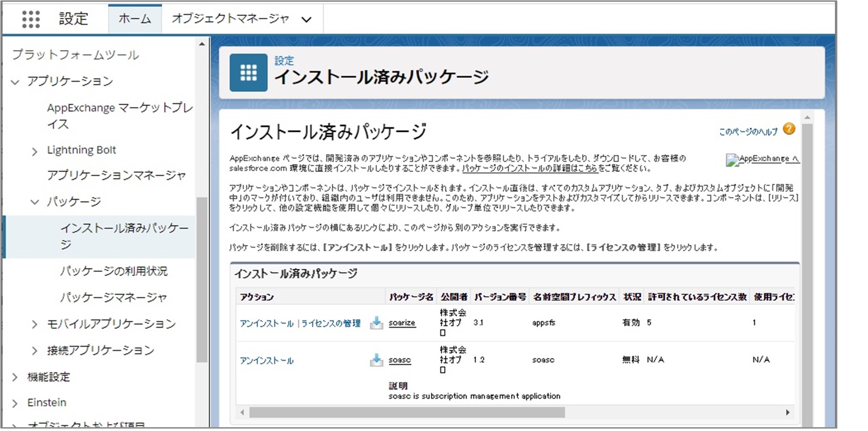Open the オブジェクトマネージャ tab

pyautogui.click(x=230, y=18)
